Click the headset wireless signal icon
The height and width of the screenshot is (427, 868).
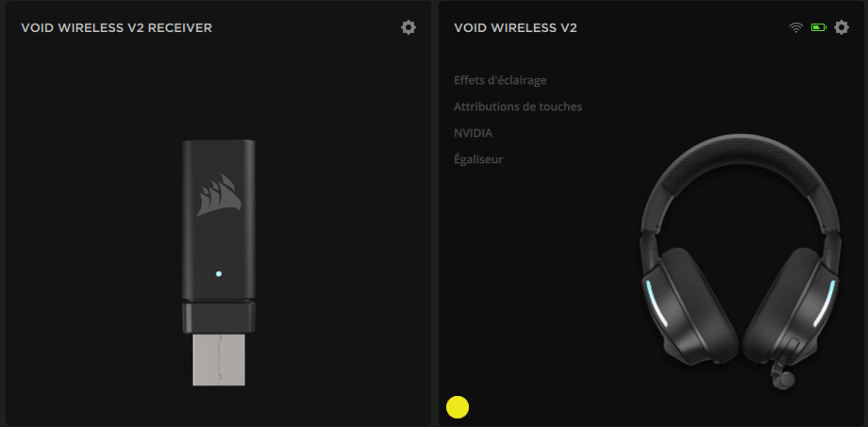pos(795,27)
